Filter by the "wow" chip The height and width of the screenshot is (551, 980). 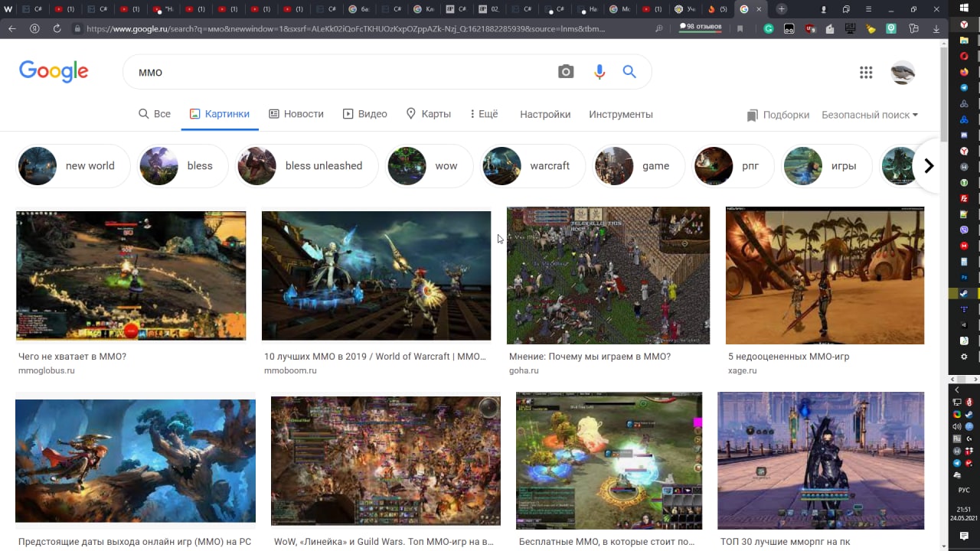pyautogui.click(x=429, y=166)
